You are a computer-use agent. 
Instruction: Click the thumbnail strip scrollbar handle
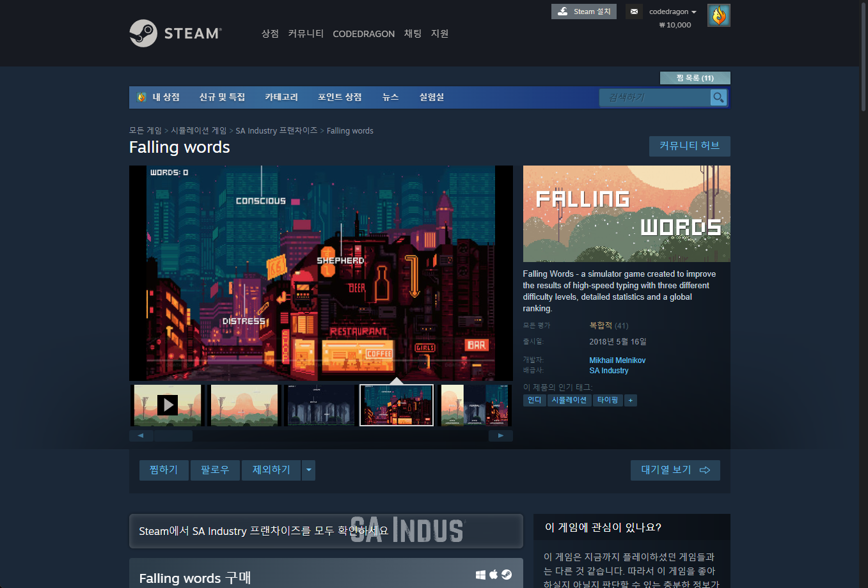[173, 436]
